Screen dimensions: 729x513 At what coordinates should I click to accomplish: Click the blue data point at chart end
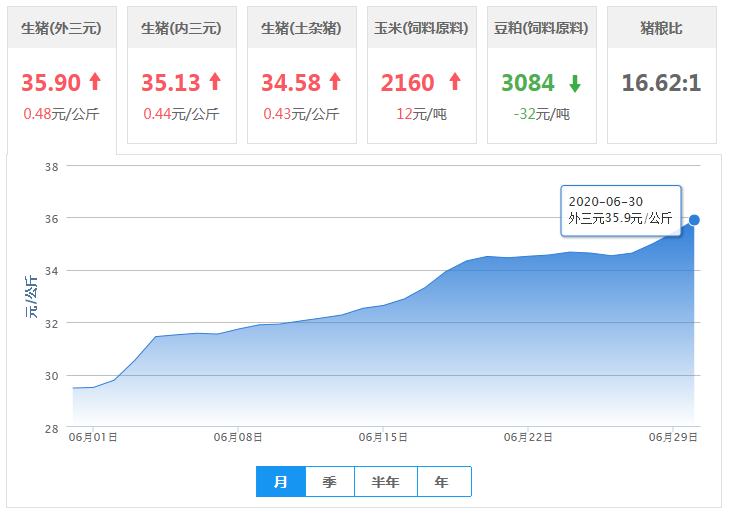[693, 220]
